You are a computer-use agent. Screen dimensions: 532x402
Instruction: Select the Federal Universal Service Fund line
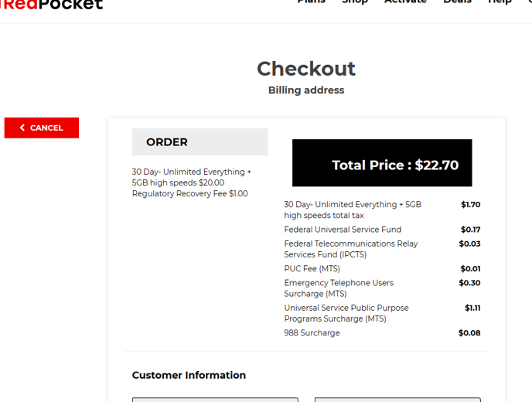coord(343,230)
